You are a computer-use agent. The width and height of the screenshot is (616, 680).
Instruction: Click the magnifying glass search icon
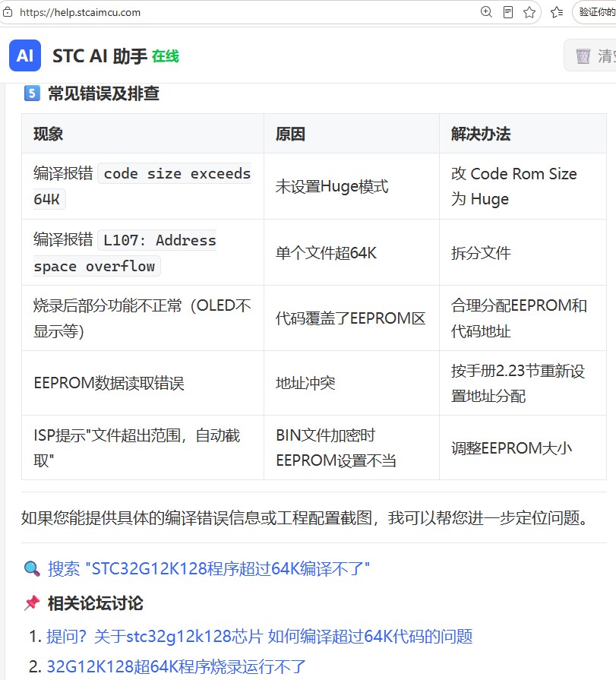pyautogui.click(x=32, y=568)
